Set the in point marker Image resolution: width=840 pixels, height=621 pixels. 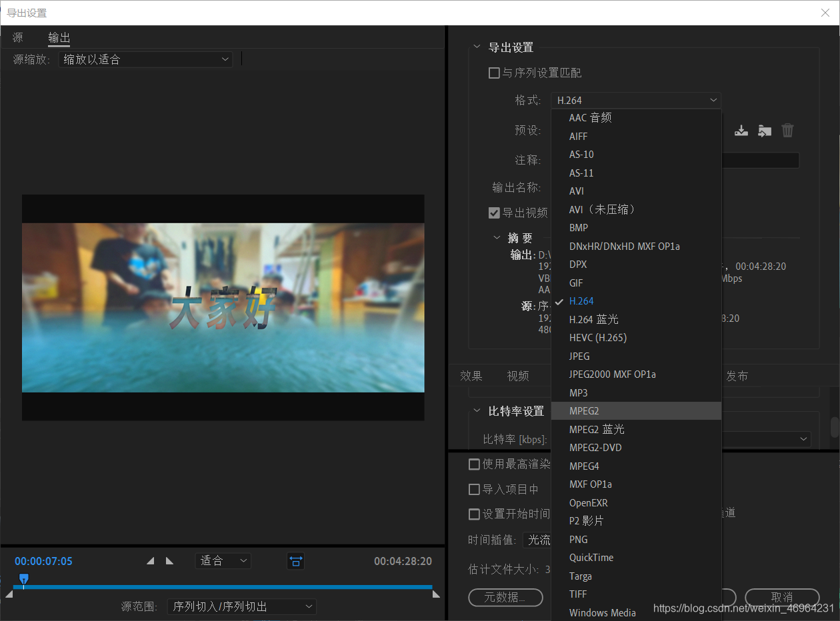(150, 561)
